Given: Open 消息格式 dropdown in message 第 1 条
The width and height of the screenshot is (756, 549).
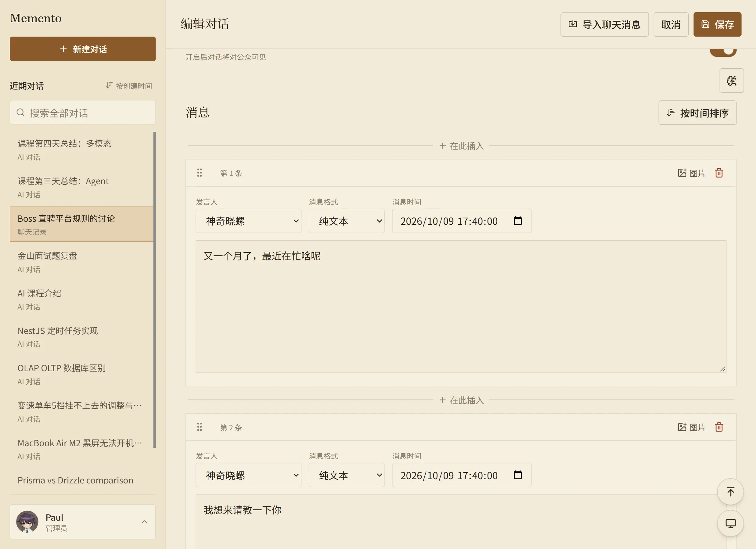Looking at the screenshot, I should coord(346,221).
